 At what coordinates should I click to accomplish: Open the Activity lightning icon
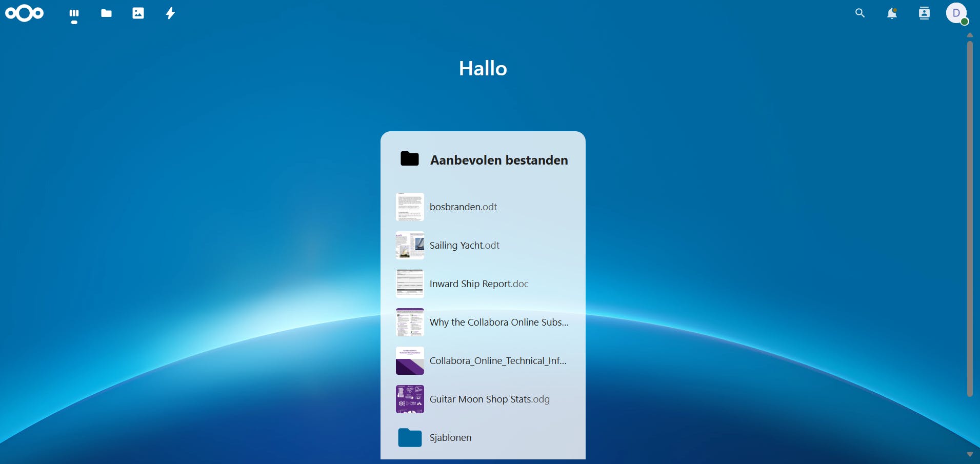(170, 13)
